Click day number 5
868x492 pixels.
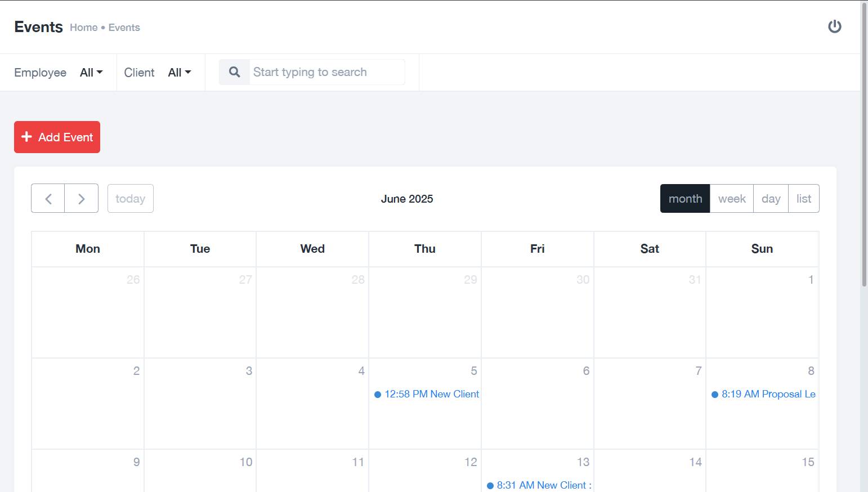click(x=474, y=370)
